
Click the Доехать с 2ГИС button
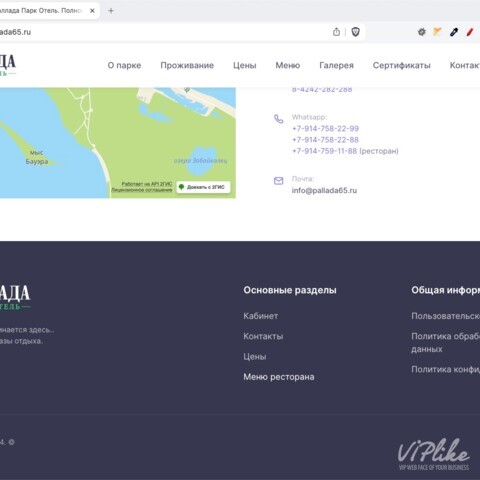point(203,187)
